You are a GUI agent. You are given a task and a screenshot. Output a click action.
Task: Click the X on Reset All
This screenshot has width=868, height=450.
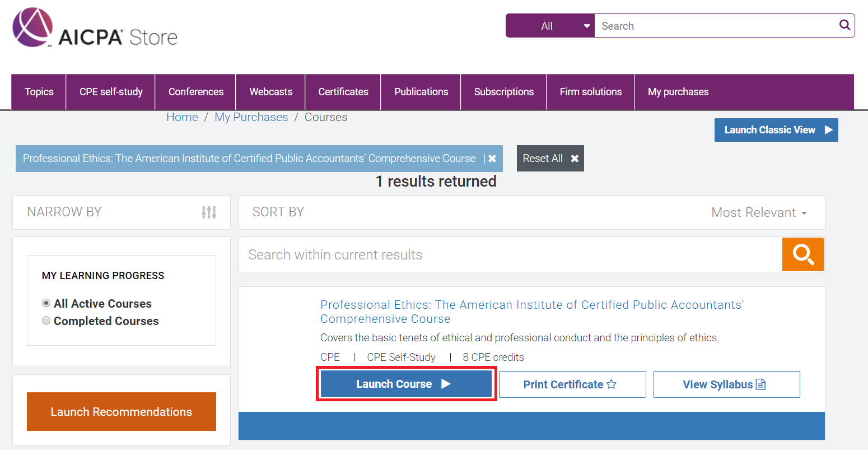click(575, 159)
